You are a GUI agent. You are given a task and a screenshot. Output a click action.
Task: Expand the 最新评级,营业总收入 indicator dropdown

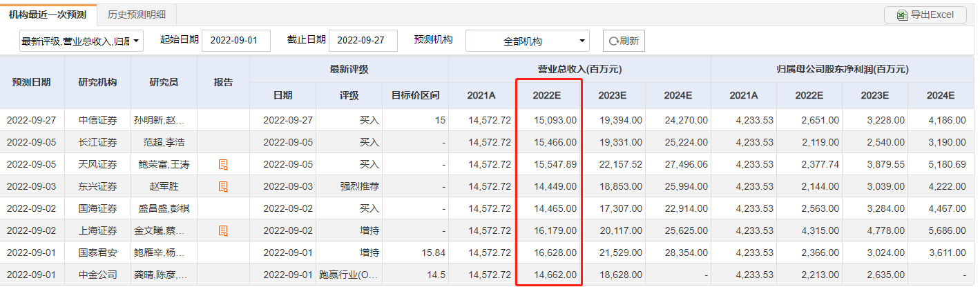136,41
